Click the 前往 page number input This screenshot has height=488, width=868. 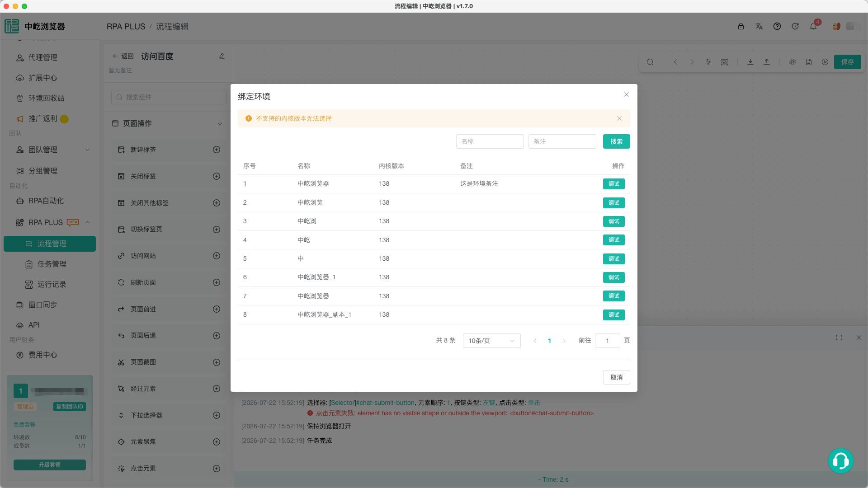[x=607, y=341]
